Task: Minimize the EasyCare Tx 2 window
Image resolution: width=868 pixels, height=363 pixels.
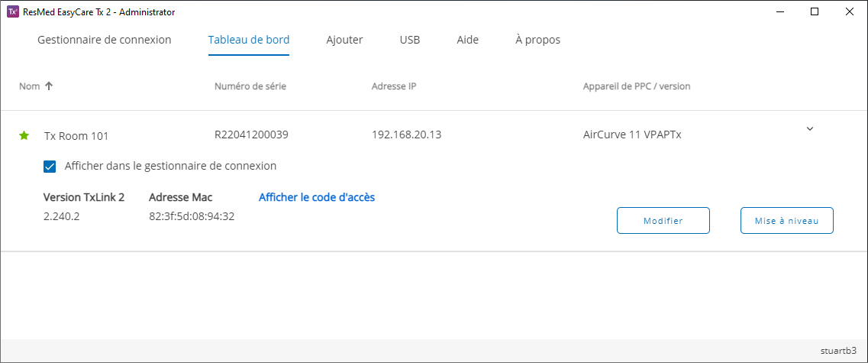Action: tap(780, 11)
